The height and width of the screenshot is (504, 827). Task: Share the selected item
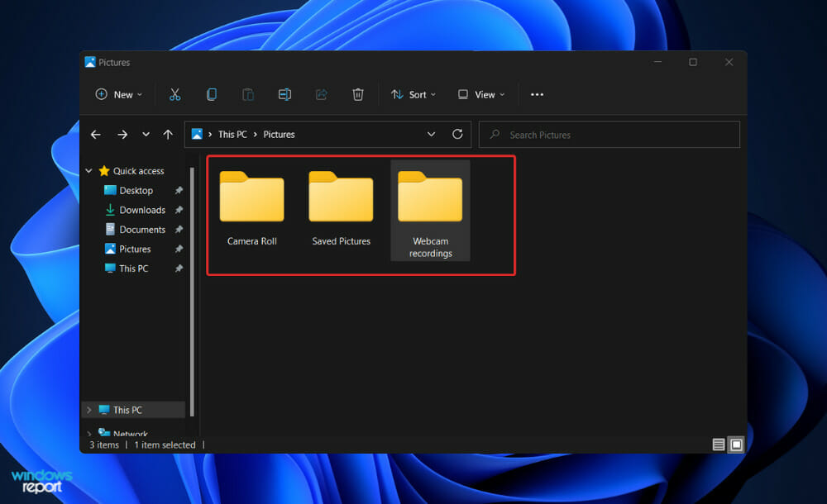pos(321,94)
